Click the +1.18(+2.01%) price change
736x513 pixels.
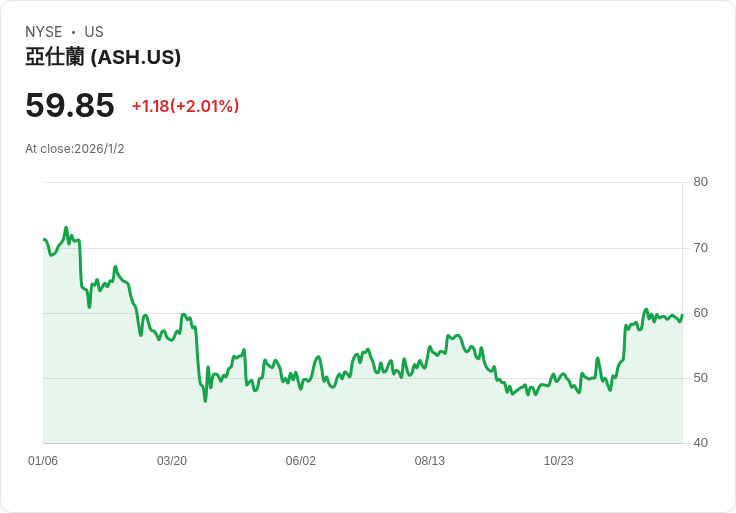(185, 106)
